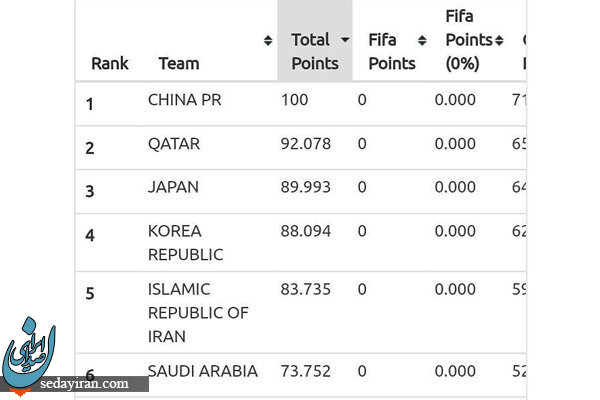This screenshot has width=600, height=400.
Task: Select the Total Points column header
Action: tap(315, 51)
